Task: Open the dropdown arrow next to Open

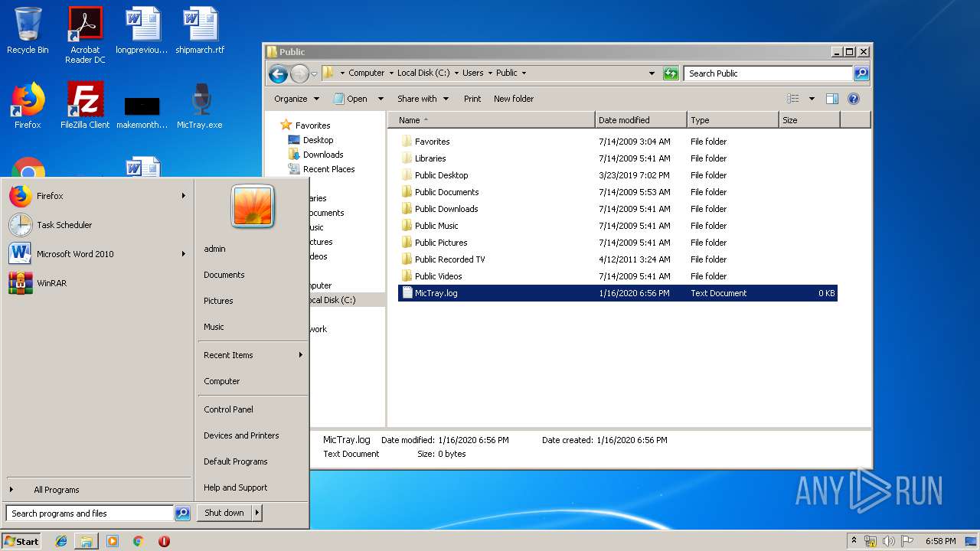Action: coord(382,99)
